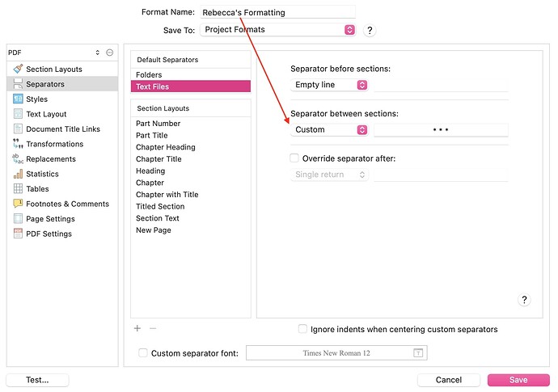This screenshot has width=558, height=392.
Task: Open font picker for custom separator font
Action: 418,353
